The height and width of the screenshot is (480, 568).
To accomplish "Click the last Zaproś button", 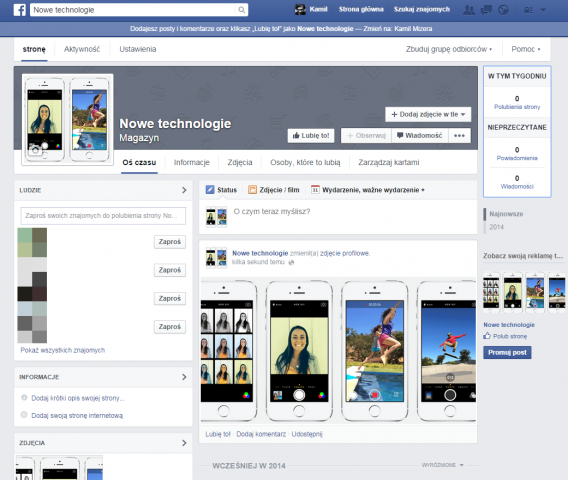I will (170, 327).
